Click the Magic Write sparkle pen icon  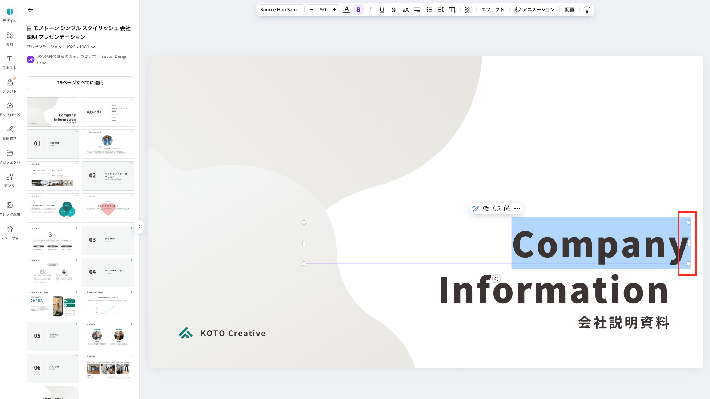click(475, 208)
